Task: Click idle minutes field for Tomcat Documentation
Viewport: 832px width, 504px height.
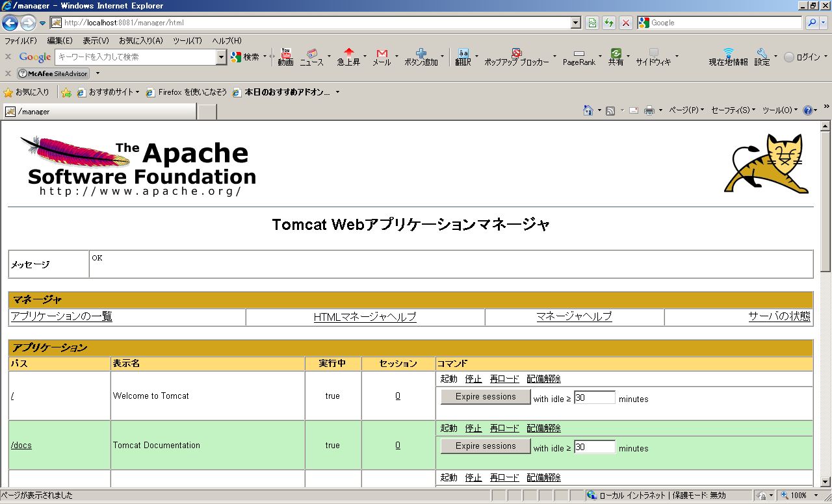Action: coord(595,447)
